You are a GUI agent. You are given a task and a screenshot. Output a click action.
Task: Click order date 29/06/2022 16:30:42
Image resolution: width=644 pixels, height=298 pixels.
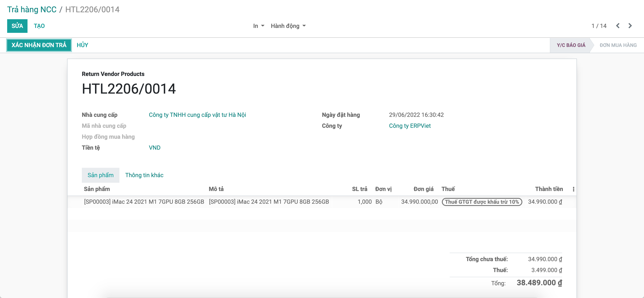click(x=416, y=115)
